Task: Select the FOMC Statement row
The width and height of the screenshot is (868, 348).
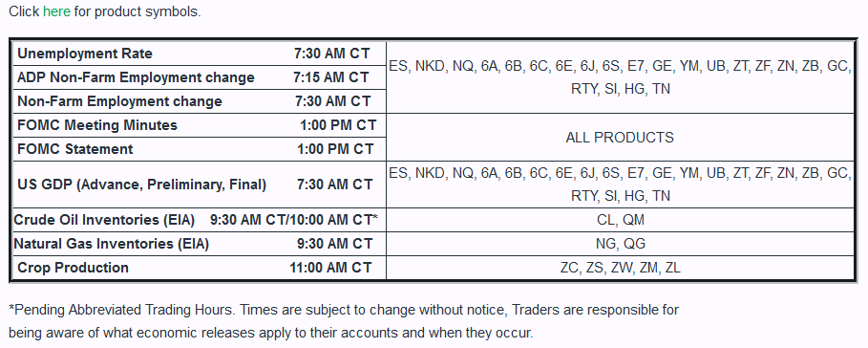Action: (200, 149)
